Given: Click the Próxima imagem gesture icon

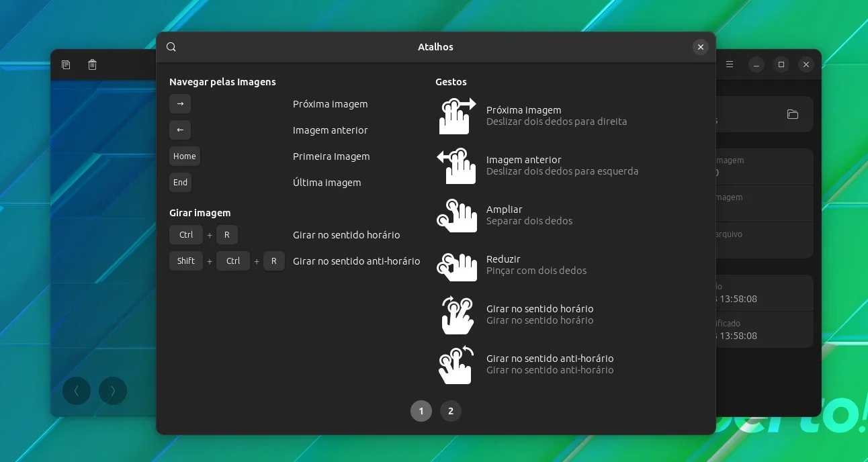Looking at the screenshot, I should [457, 115].
